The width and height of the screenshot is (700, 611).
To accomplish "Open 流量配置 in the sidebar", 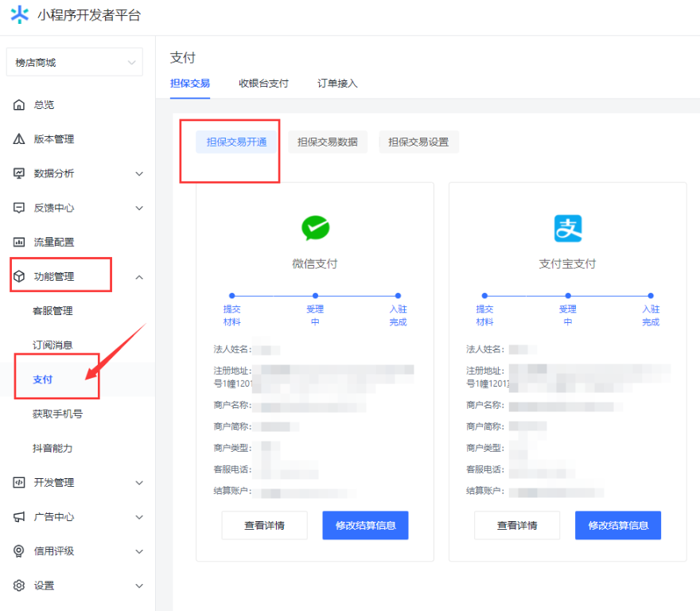I will 54,242.
